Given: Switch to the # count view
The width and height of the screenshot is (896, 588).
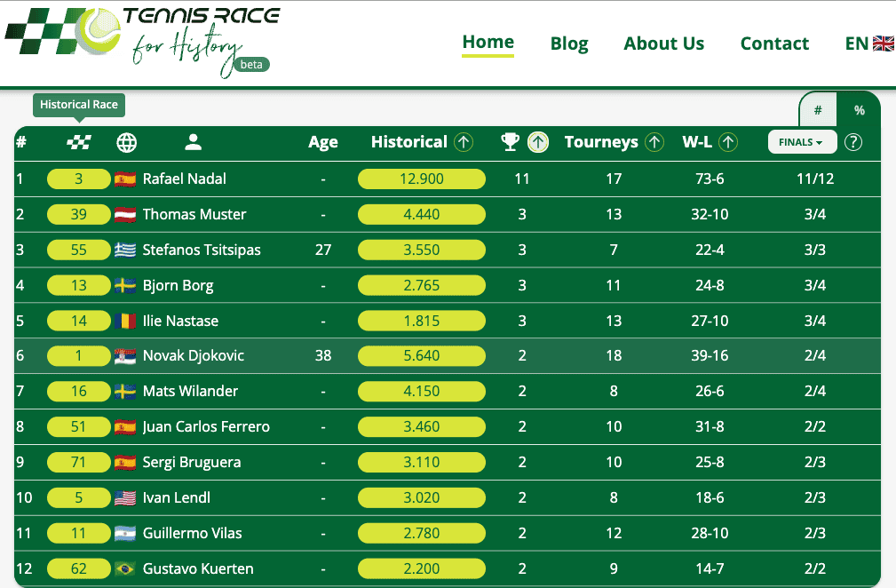Looking at the screenshot, I should click(x=818, y=110).
